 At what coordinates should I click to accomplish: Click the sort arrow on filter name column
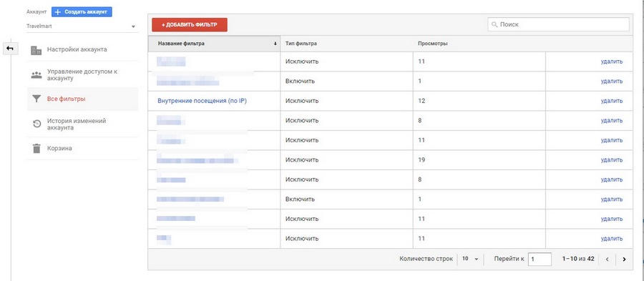tap(275, 44)
